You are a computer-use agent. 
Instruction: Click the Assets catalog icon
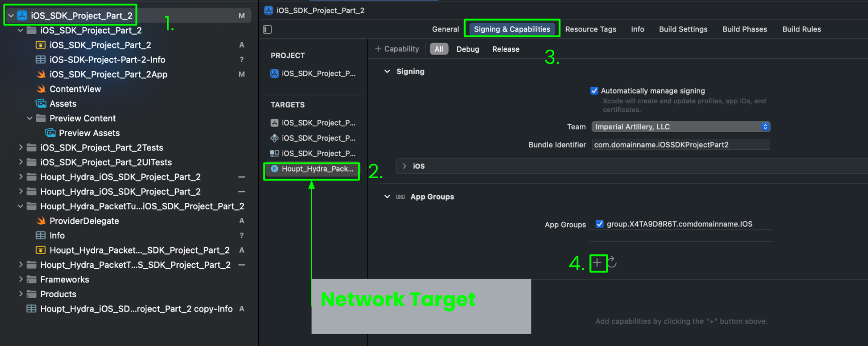[x=41, y=104]
